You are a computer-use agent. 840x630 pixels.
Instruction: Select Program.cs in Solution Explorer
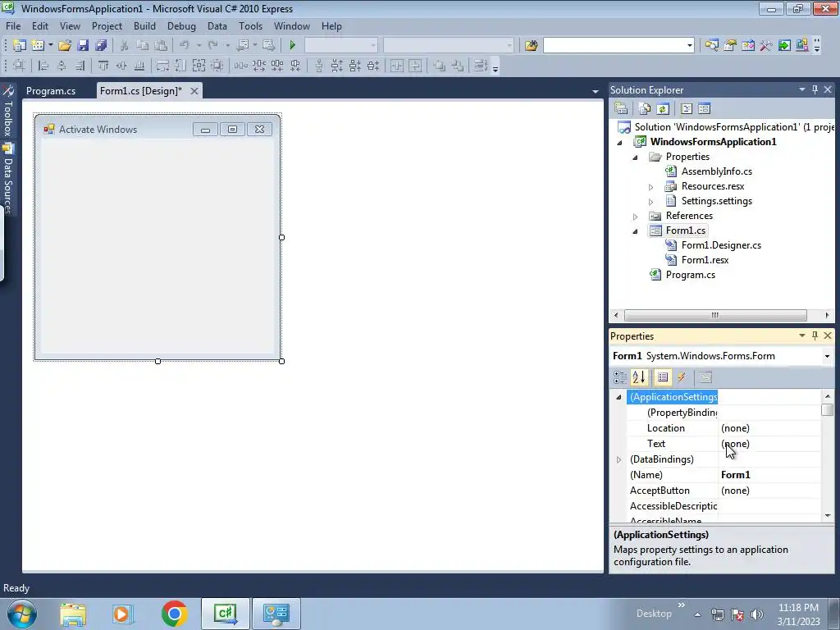[691, 275]
